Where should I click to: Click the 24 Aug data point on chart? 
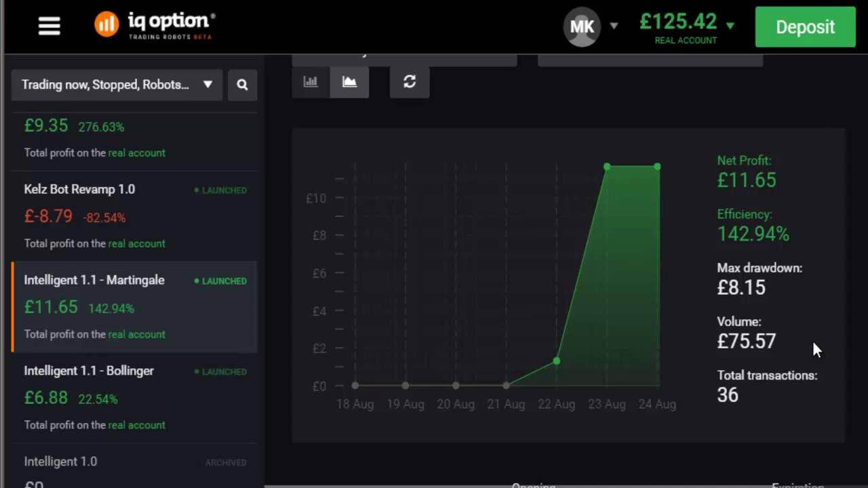coord(657,167)
